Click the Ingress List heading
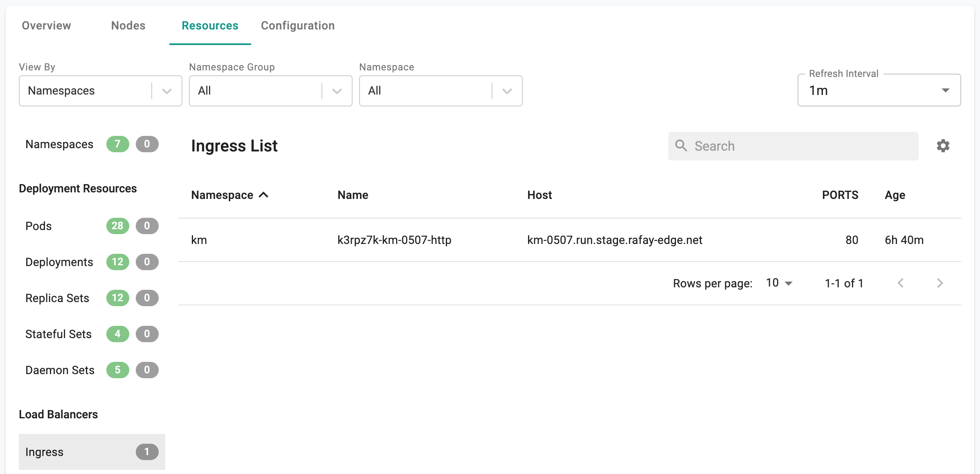 pyautogui.click(x=234, y=146)
